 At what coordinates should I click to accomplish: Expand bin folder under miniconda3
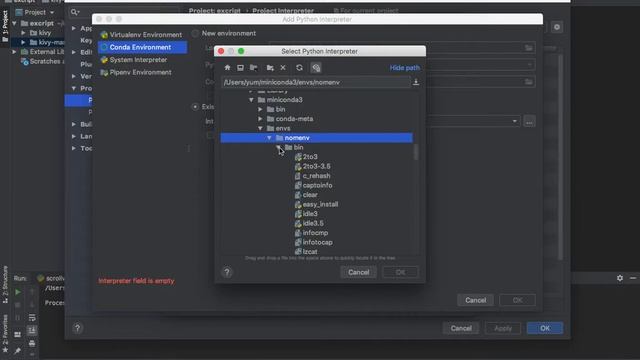click(260, 109)
